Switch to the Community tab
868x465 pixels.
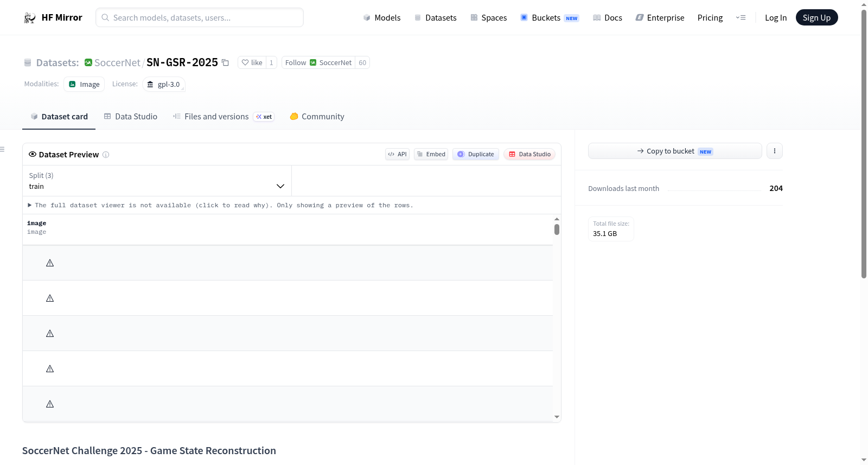[x=317, y=117]
